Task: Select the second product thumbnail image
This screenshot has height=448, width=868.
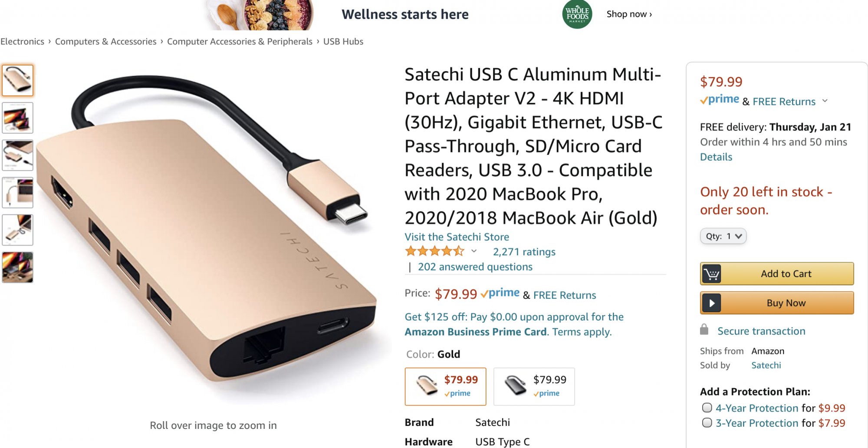Action: (x=18, y=118)
